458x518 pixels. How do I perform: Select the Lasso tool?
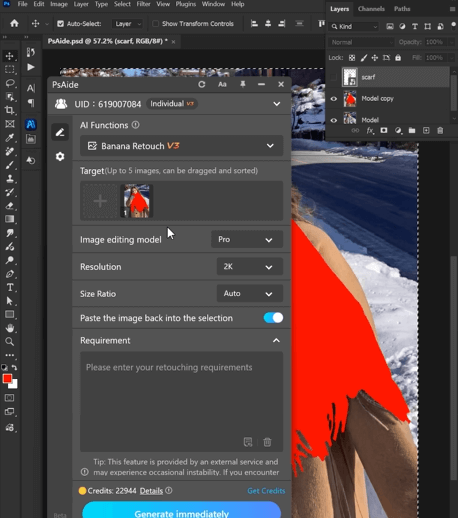[x=10, y=83]
